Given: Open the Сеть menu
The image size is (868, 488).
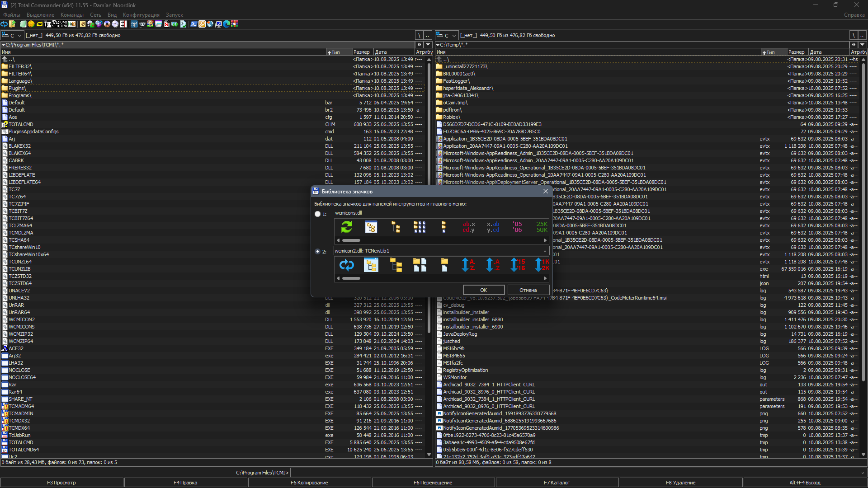Looking at the screenshot, I should [95, 15].
